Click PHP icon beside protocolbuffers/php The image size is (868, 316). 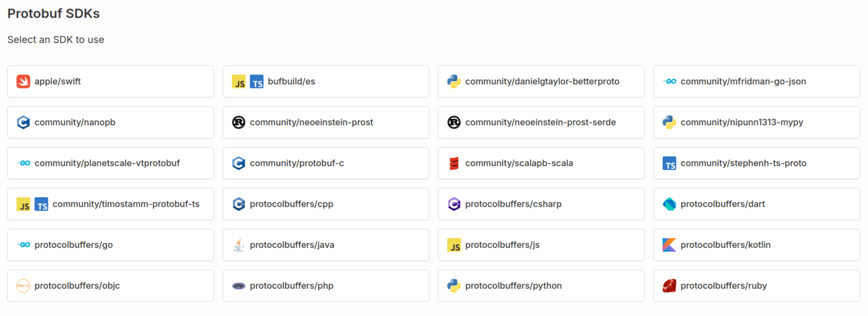pyautogui.click(x=239, y=286)
